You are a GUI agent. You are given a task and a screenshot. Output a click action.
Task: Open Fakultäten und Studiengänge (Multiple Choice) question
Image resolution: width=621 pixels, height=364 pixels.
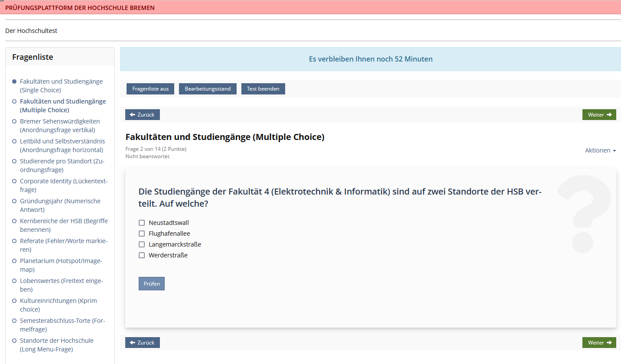click(63, 106)
